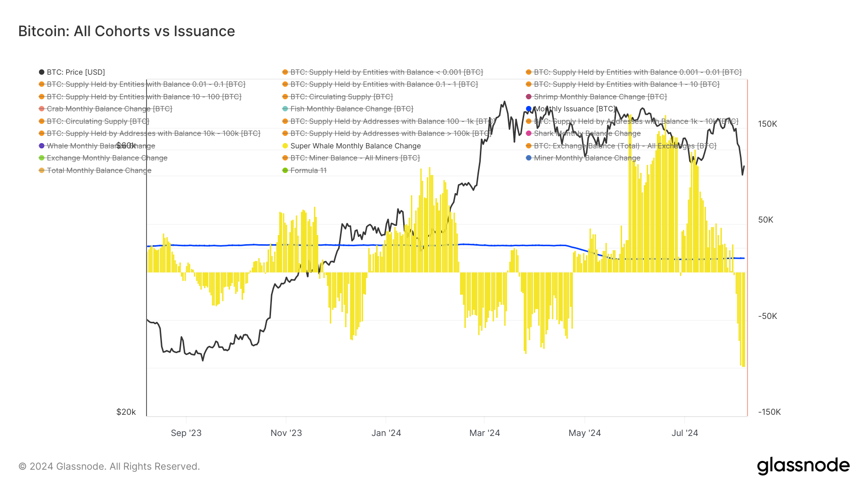
Task: Click the May '24 axis label
Action: [584, 433]
